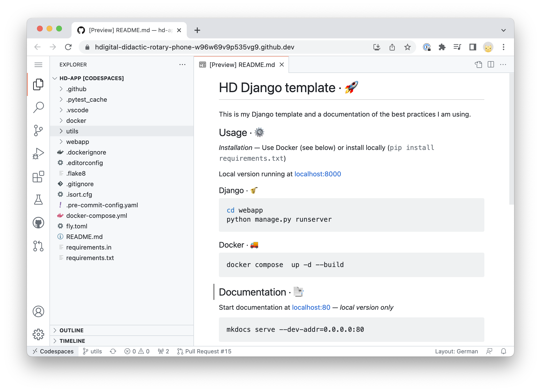Open the Accounts menu
Screen dimensions: 541x392
(38, 311)
